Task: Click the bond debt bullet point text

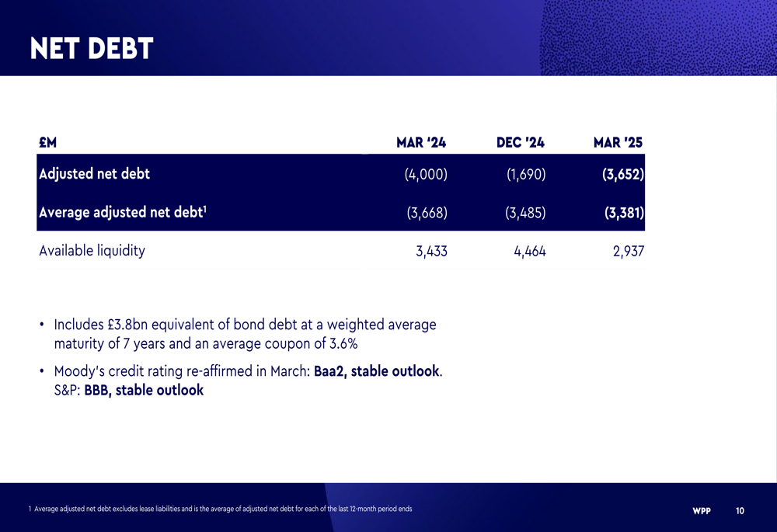Action: click(x=246, y=334)
